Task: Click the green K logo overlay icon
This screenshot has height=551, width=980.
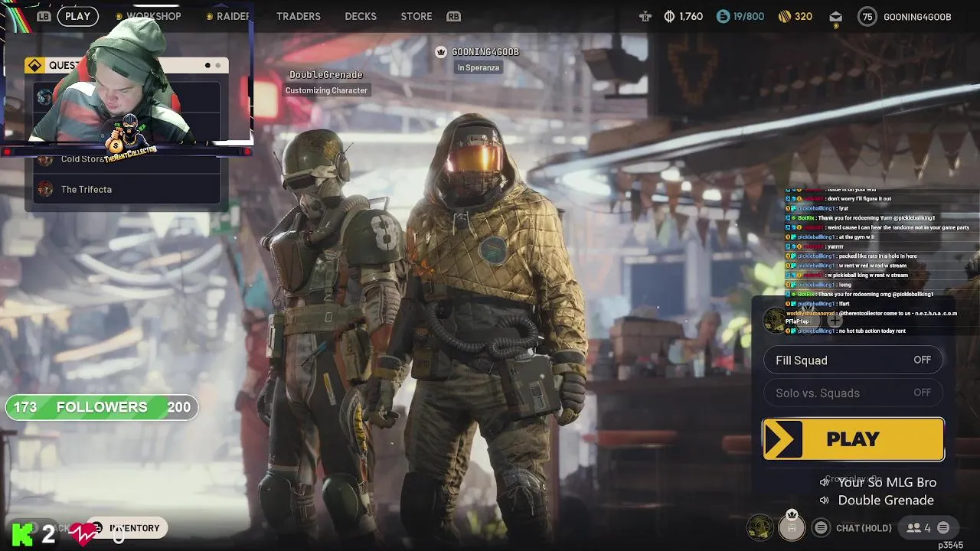Action: pos(21,533)
